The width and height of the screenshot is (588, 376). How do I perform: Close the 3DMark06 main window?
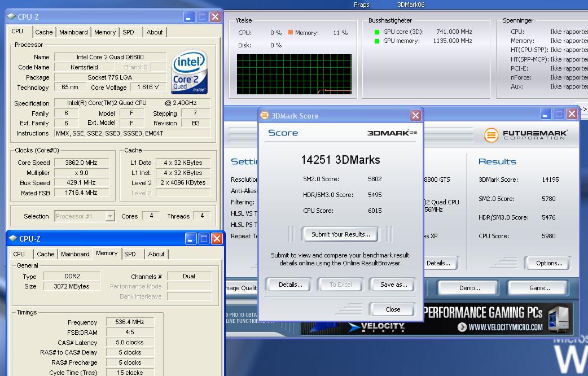[x=572, y=113]
